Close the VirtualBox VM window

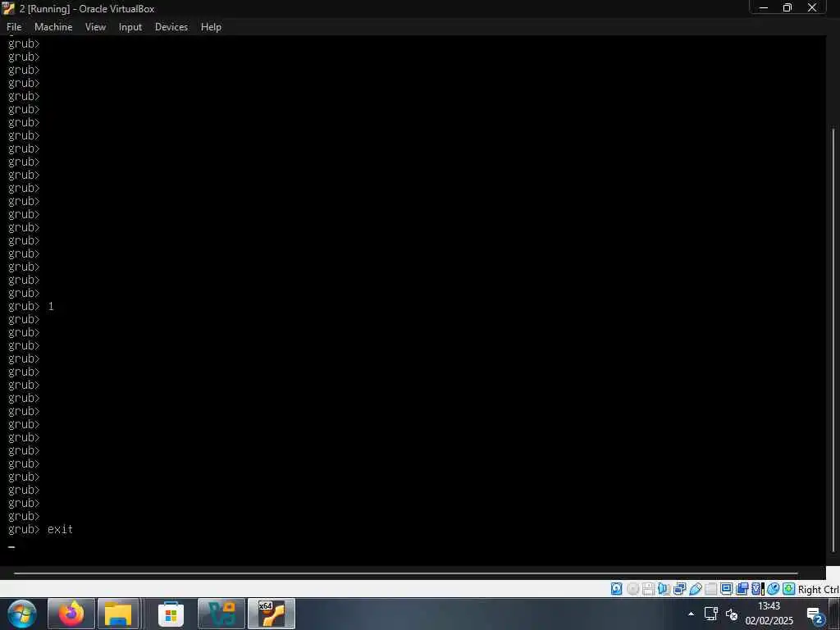click(x=812, y=7)
